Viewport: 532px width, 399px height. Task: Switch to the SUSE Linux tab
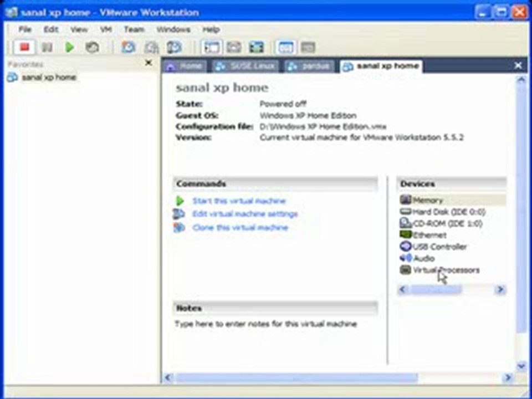246,66
